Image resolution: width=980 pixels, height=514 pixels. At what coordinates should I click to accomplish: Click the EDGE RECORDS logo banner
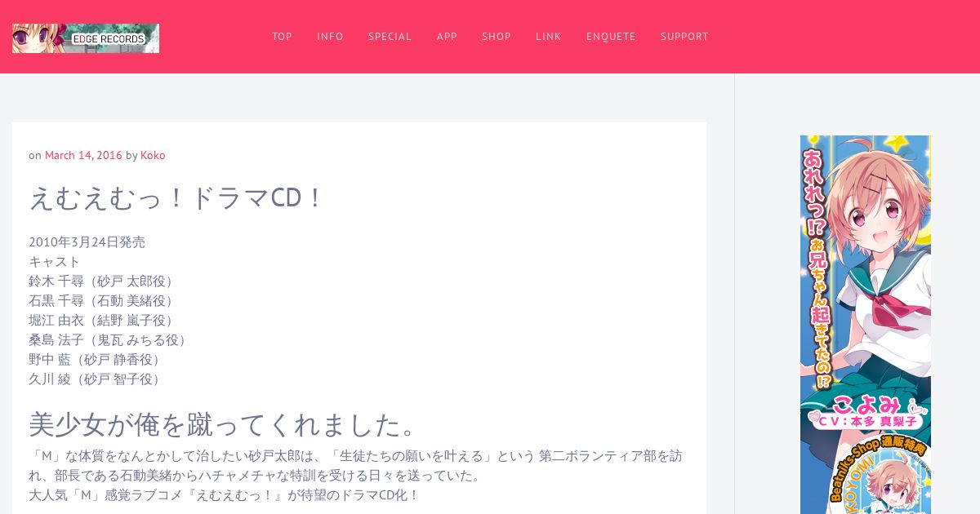(x=86, y=38)
